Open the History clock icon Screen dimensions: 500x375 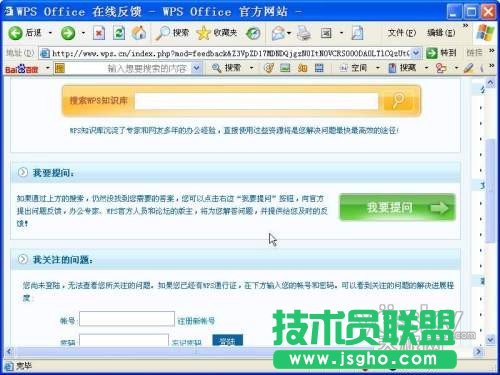[x=253, y=33]
